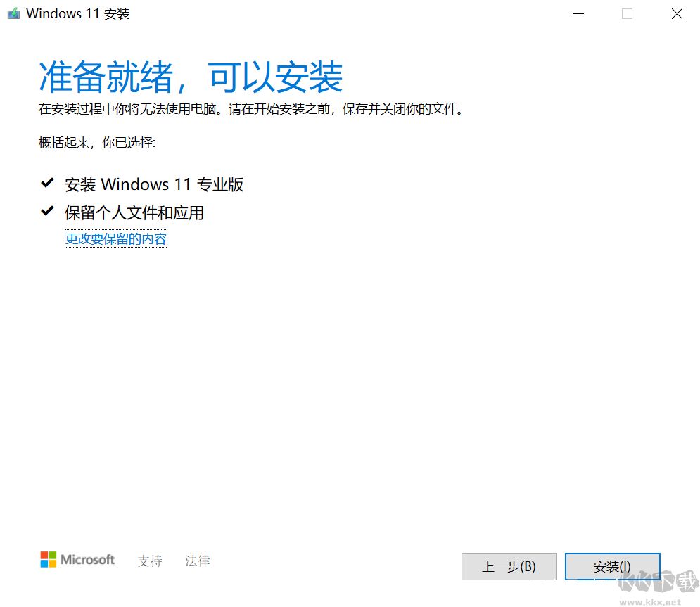This screenshot has width=700, height=607.
Task: Click the 概括起来，你已选择 text
Action: tap(97, 143)
